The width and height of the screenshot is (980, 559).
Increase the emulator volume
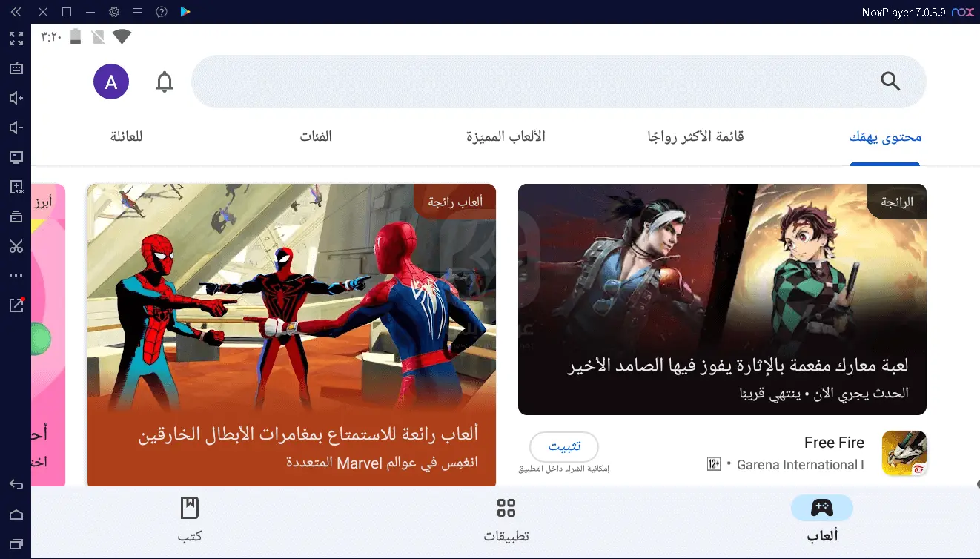(x=16, y=97)
